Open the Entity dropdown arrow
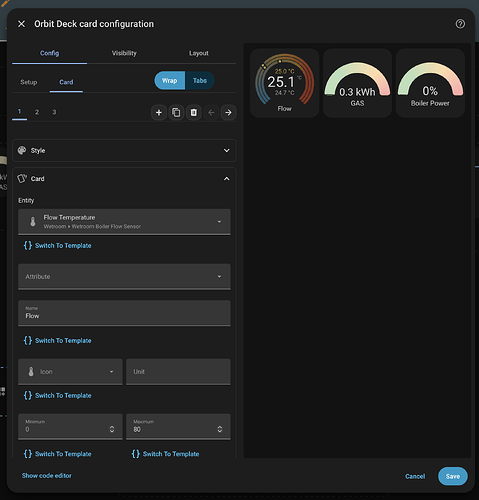The width and height of the screenshot is (479, 500). click(219, 222)
